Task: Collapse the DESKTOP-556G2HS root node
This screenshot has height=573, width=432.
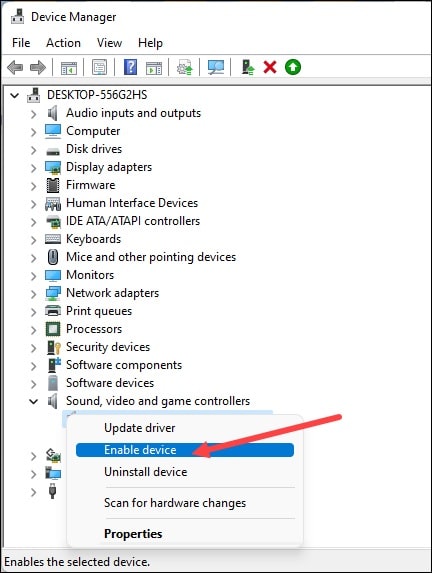Action: click(14, 96)
